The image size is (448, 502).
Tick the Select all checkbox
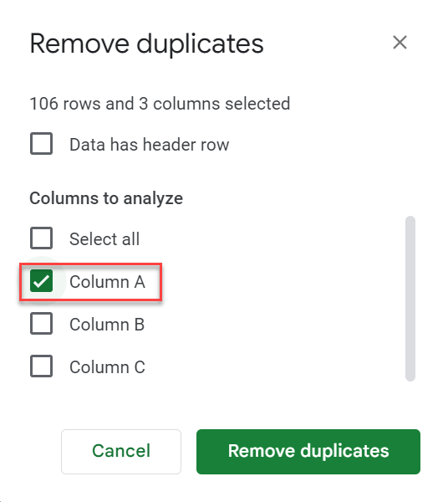click(x=41, y=238)
